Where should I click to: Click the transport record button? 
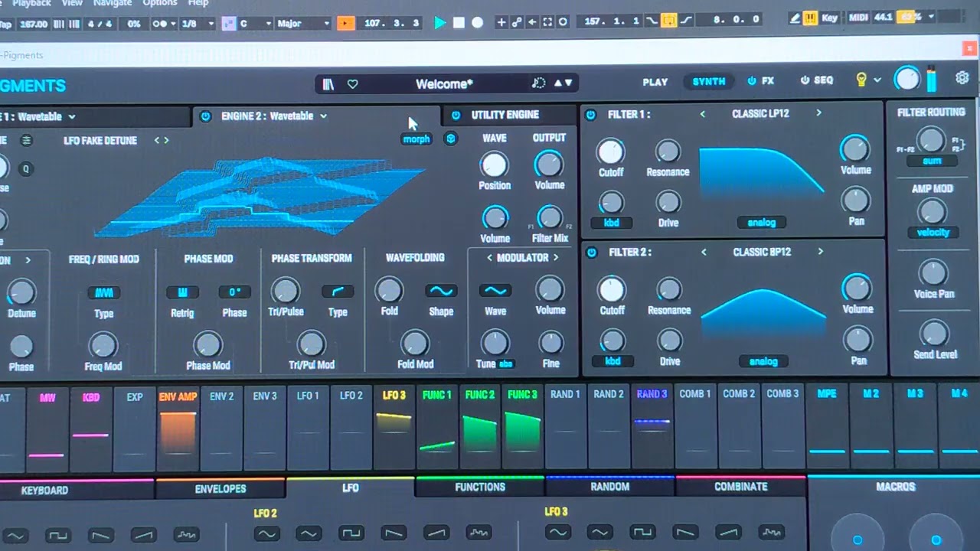pyautogui.click(x=477, y=23)
